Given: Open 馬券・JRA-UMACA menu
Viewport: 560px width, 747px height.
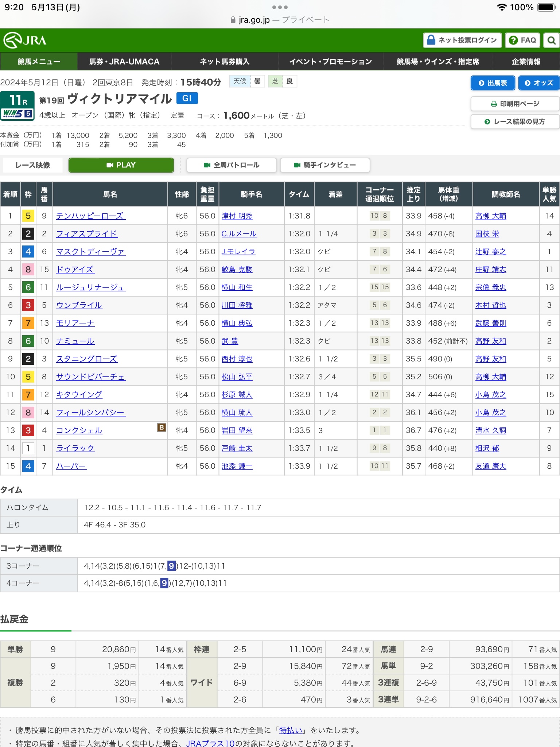Looking at the screenshot, I should pyautogui.click(x=124, y=61).
